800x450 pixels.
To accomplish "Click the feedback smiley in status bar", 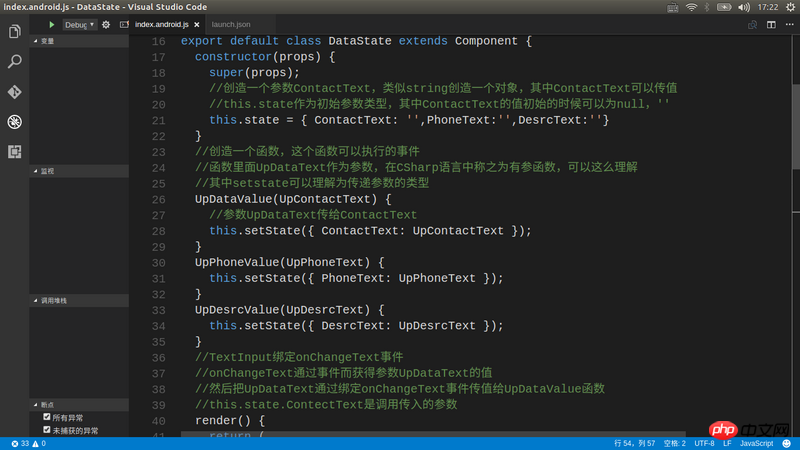I will (x=787, y=444).
